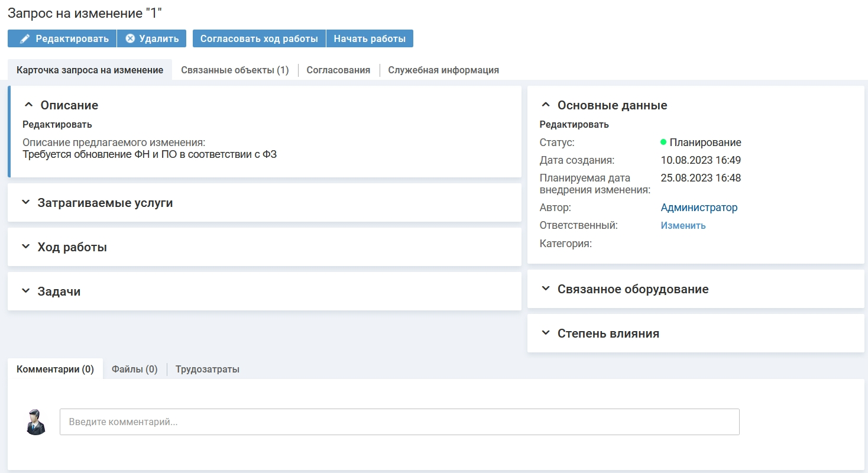
Task: Expand the Связанное оборудование section
Action: tap(546, 289)
